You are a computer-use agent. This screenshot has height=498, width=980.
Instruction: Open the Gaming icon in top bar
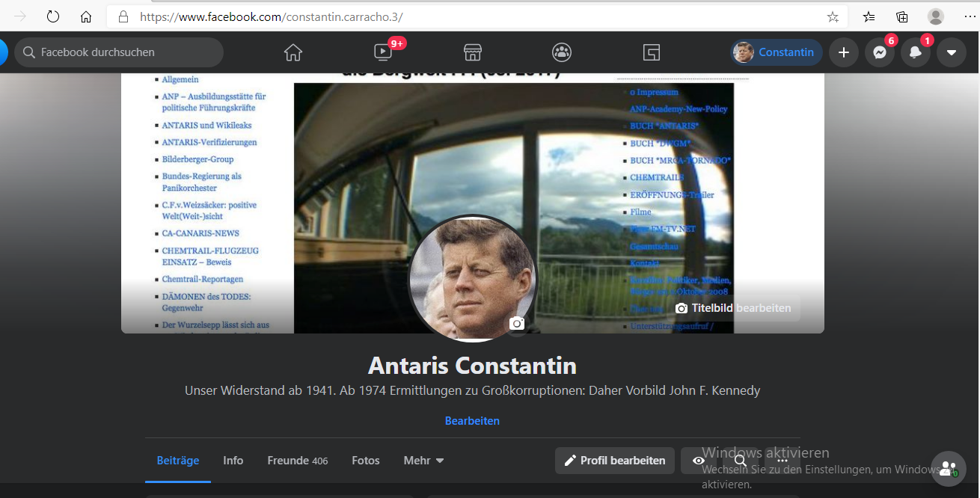pyautogui.click(x=652, y=52)
